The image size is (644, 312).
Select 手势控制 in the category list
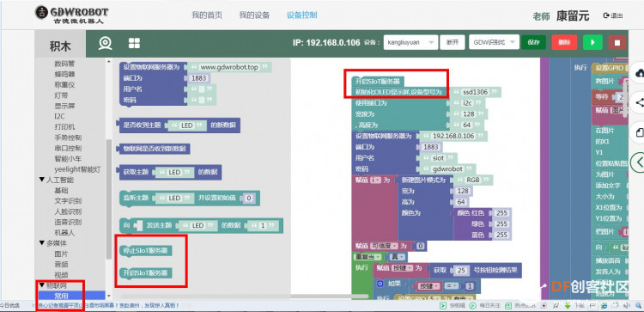68,138
